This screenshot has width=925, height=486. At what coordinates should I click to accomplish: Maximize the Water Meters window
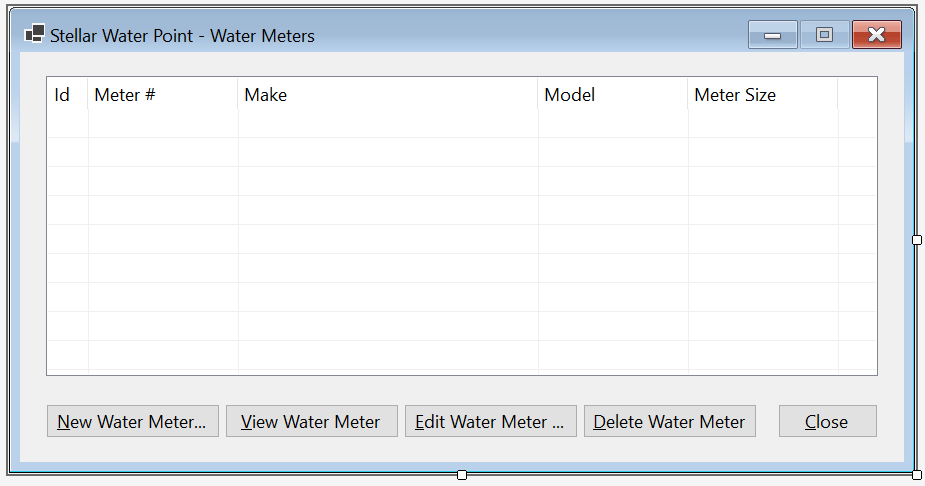(x=824, y=35)
